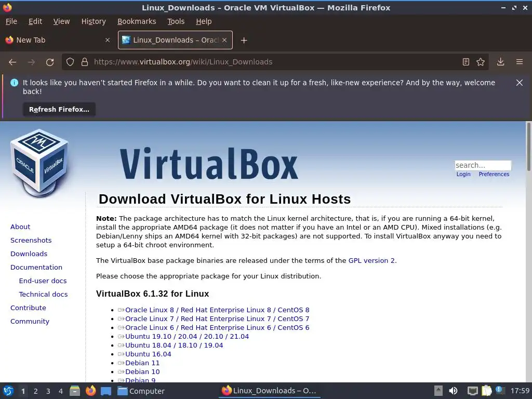Viewport: 532px width, 399px height.
Task: Launch Firefox from the taskbar launcher
Action: 90,391
